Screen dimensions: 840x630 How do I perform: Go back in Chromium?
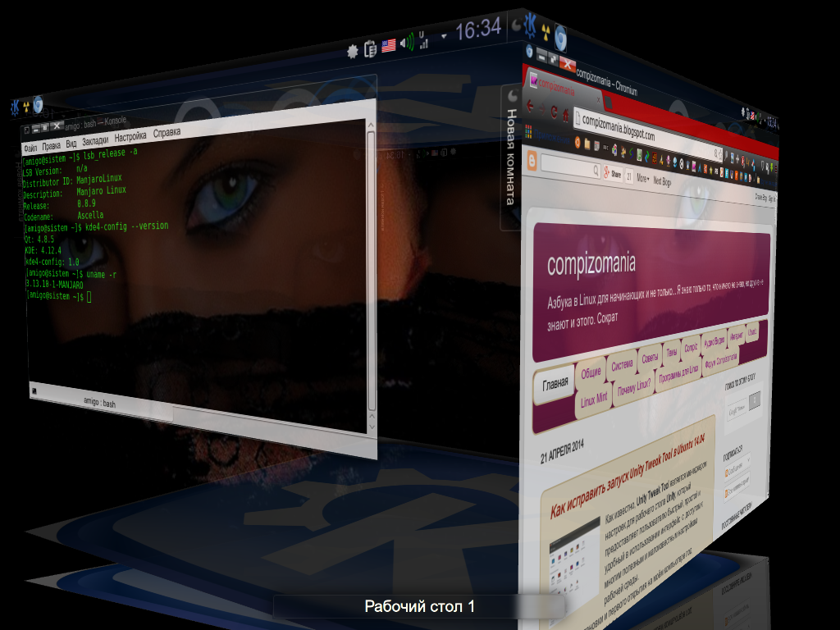(530, 106)
